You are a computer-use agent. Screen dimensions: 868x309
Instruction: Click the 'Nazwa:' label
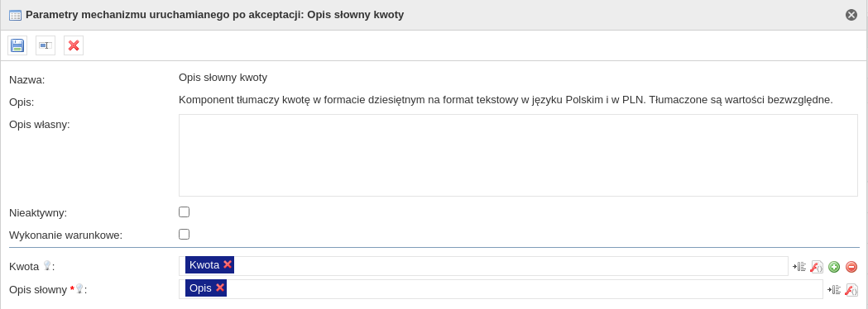coord(27,79)
